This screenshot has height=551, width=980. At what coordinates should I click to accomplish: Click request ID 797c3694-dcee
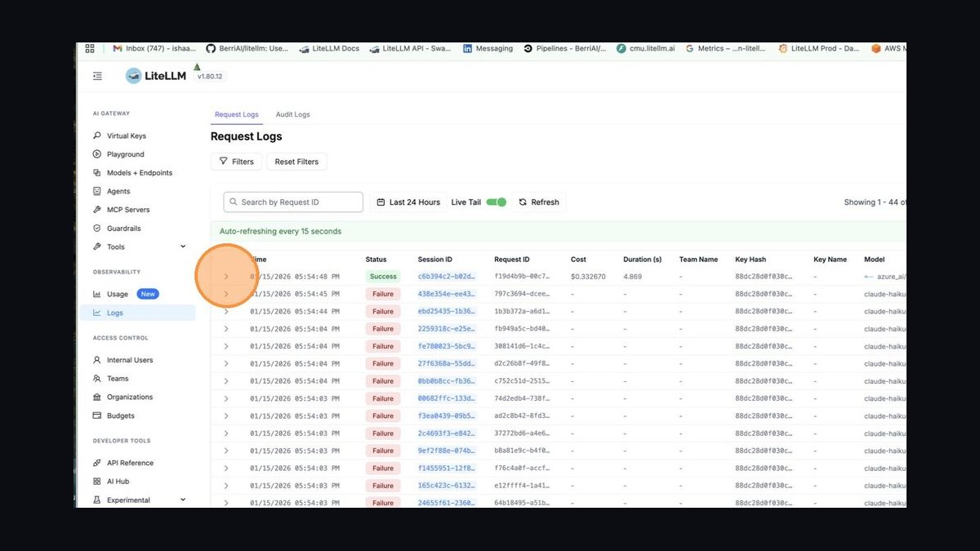pyautogui.click(x=522, y=294)
